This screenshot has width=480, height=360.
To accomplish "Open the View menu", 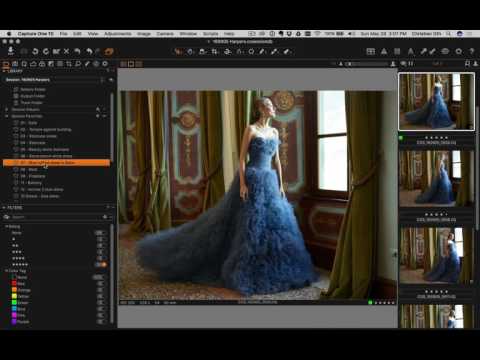I will (93, 34).
